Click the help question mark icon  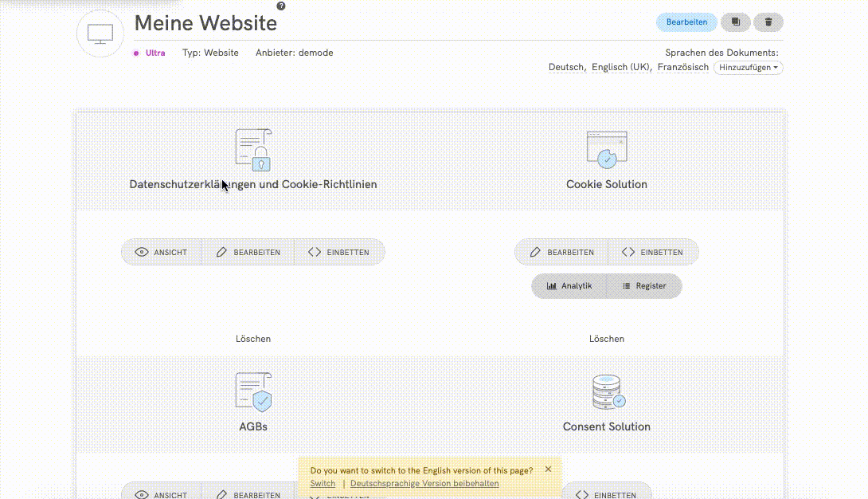281,6
